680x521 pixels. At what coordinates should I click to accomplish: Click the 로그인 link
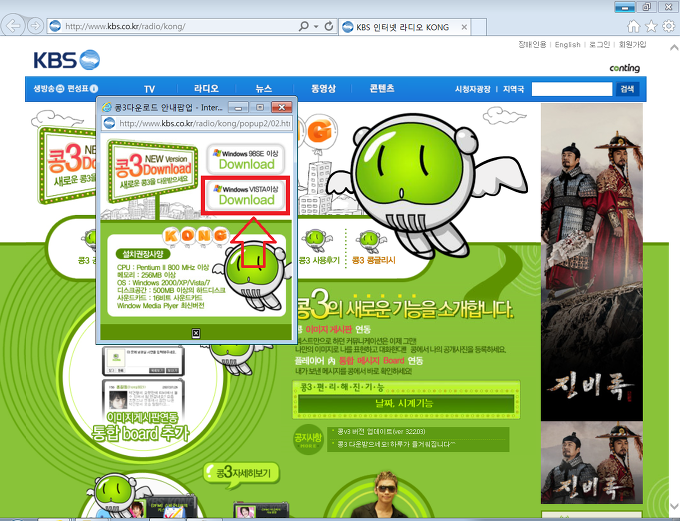pyautogui.click(x=599, y=45)
